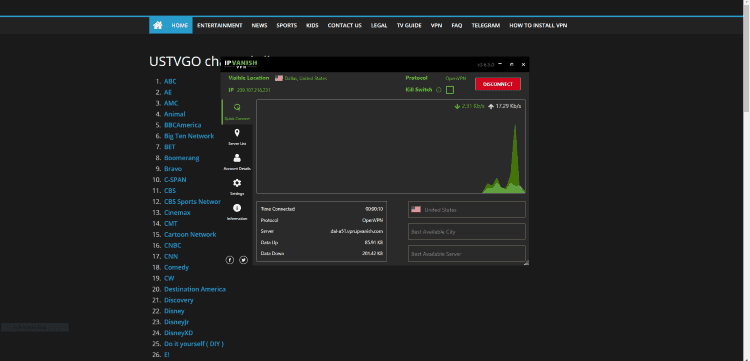Open the ENTERTAINMENT menu item
The height and width of the screenshot is (361, 750).
pyautogui.click(x=220, y=25)
